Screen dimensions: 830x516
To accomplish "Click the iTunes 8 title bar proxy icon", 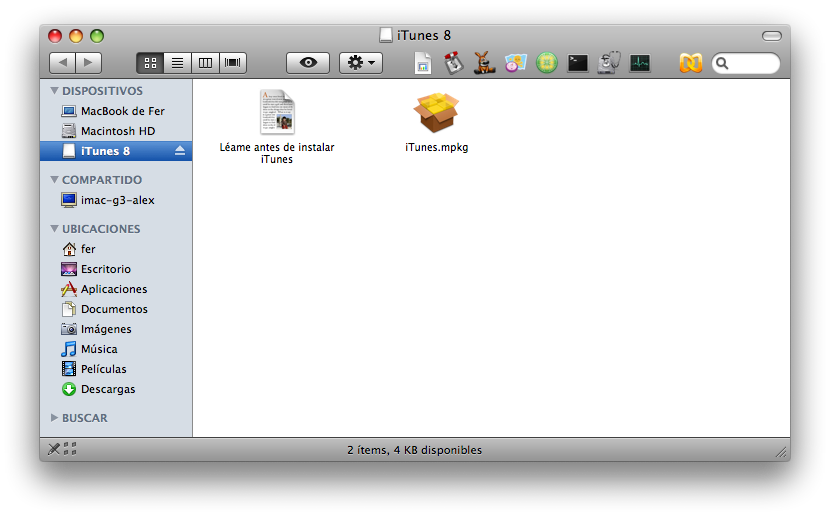I will [386, 35].
